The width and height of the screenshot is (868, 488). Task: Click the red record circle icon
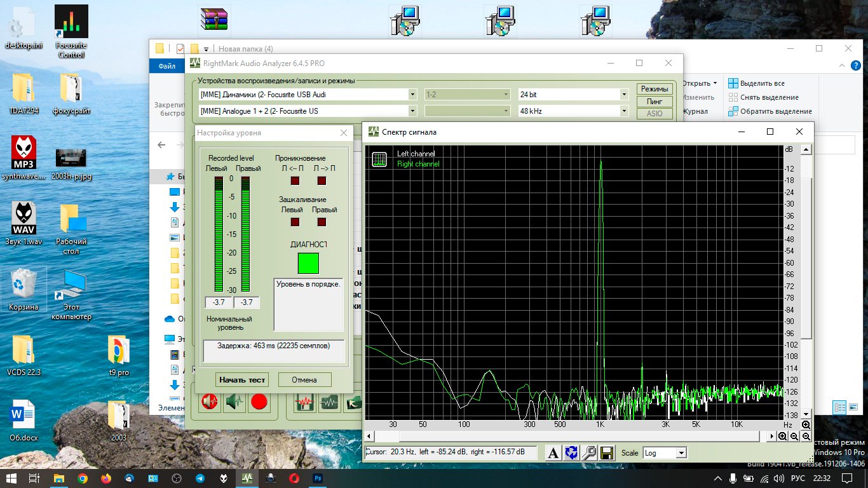259,402
